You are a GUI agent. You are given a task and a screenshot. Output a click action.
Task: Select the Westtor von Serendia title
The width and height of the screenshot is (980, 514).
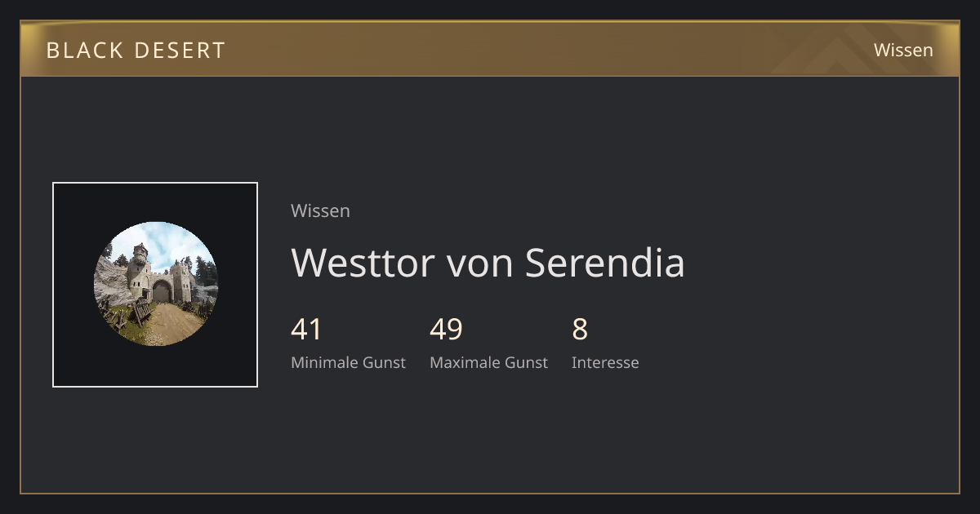pos(488,263)
